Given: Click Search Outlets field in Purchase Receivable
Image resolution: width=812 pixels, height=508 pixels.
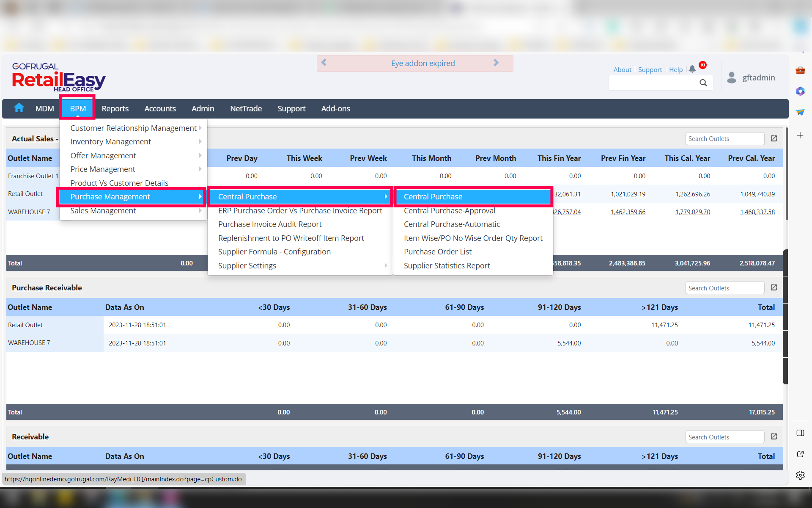Looking at the screenshot, I should pyautogui.click(x=724, y=288).
